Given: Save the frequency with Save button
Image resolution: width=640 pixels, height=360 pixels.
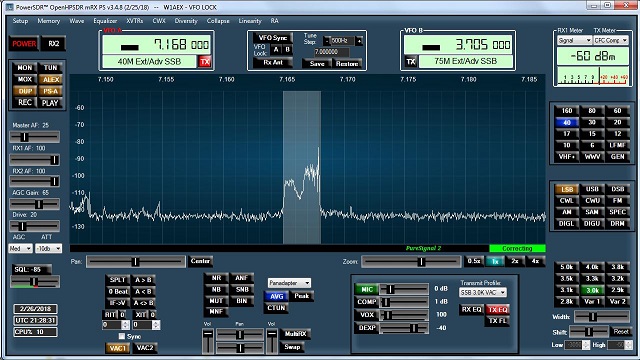Looking at the screenshot, I should click(x=317, y=64).
